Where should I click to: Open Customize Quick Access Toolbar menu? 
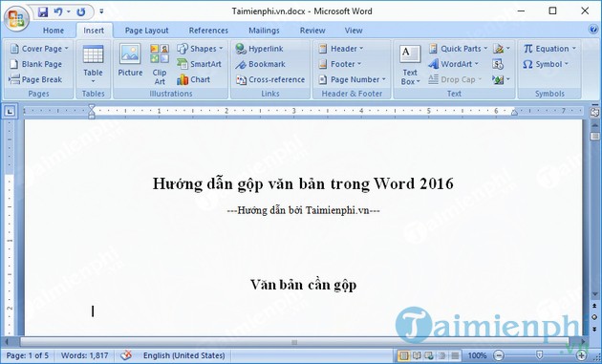coord(101,11)
